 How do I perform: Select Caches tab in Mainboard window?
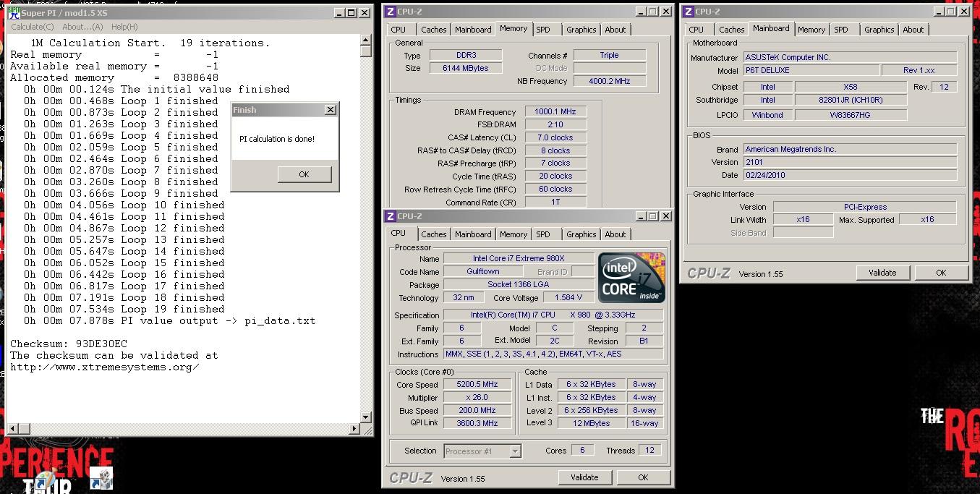[x=731, y=30]
